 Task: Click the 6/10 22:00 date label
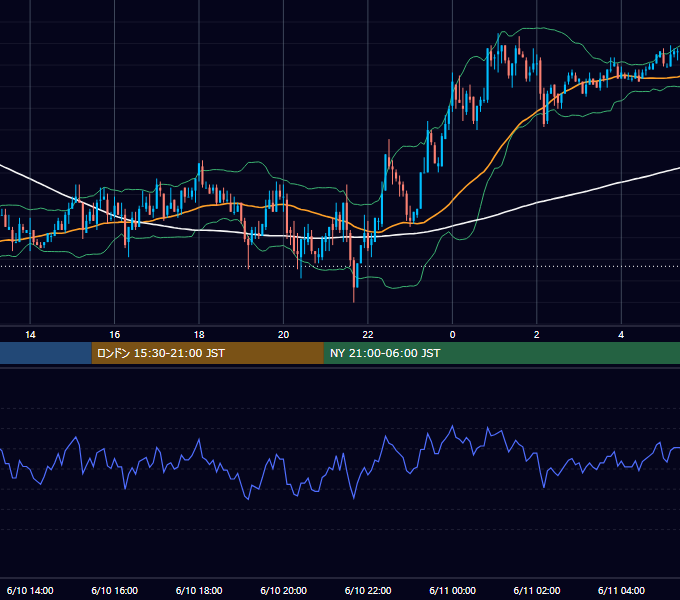coord(368,590)
